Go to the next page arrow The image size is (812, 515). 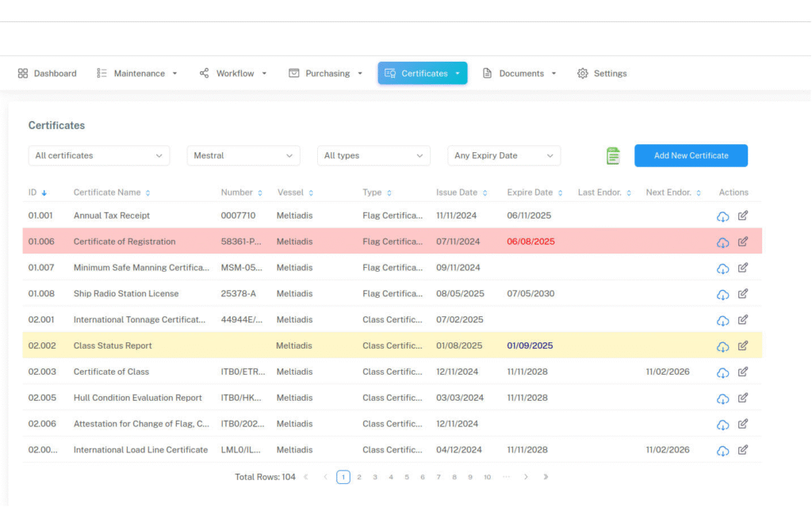pyautogui.click(x=526, y=477)
